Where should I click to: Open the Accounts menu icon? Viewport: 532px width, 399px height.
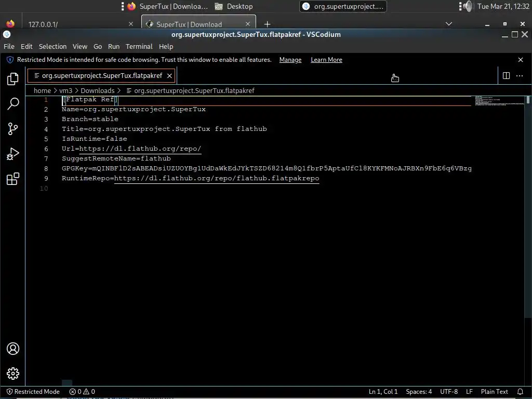12,349
